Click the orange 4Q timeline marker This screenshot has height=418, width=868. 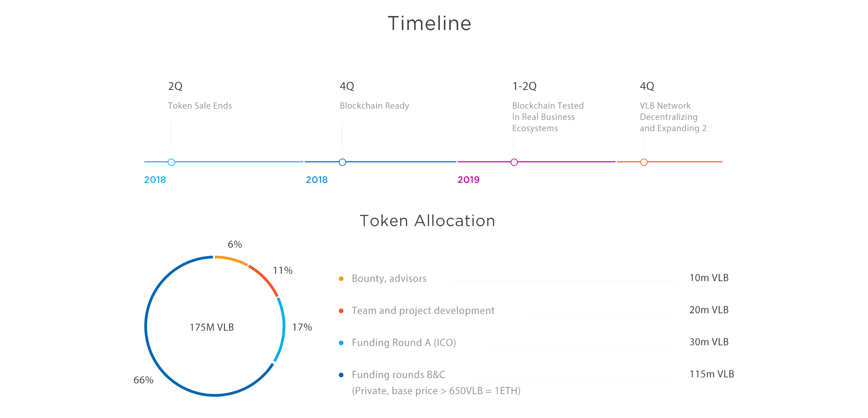pos(644,162)
